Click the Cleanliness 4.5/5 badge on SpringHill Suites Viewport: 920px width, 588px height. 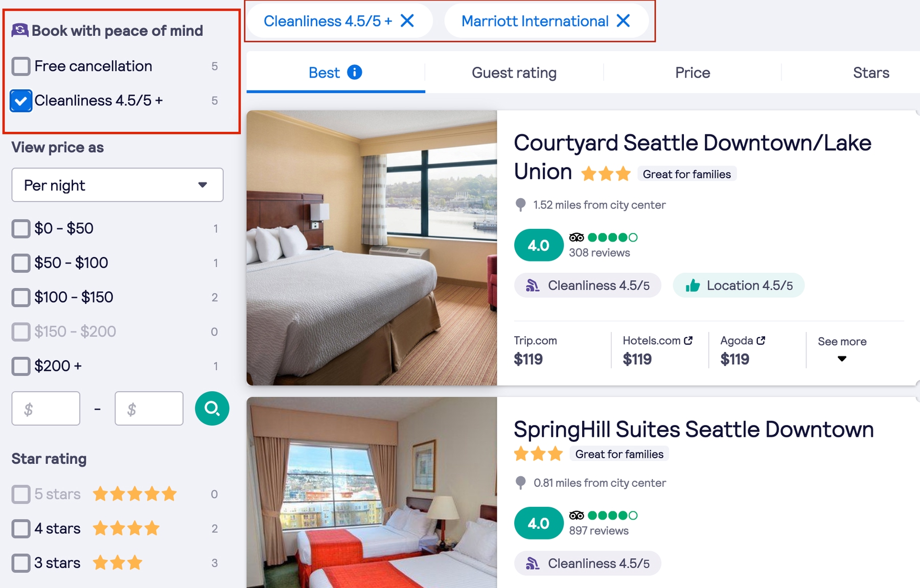click(587, 563)
